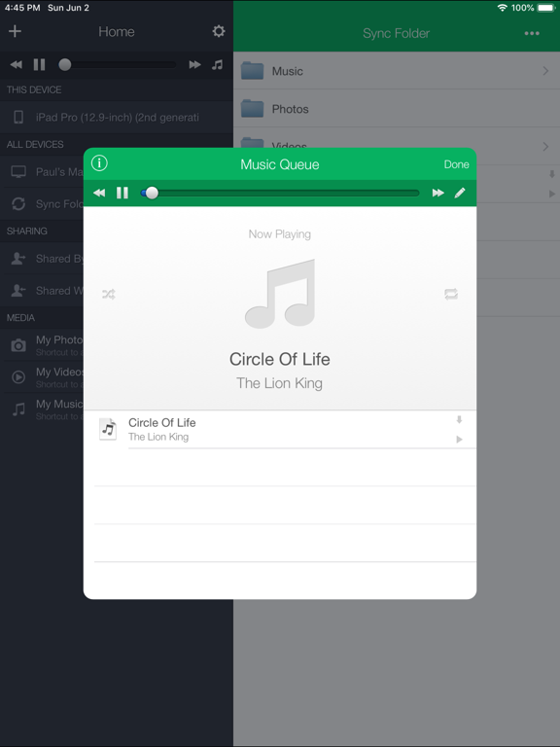Open My Music media shortcut
This screenshot has height=747, width=560.
click(42, 409)
